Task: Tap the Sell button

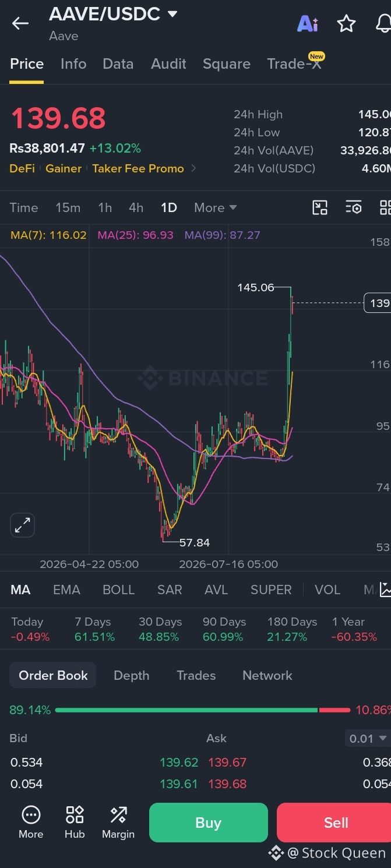Action: (x=334, y=823)
